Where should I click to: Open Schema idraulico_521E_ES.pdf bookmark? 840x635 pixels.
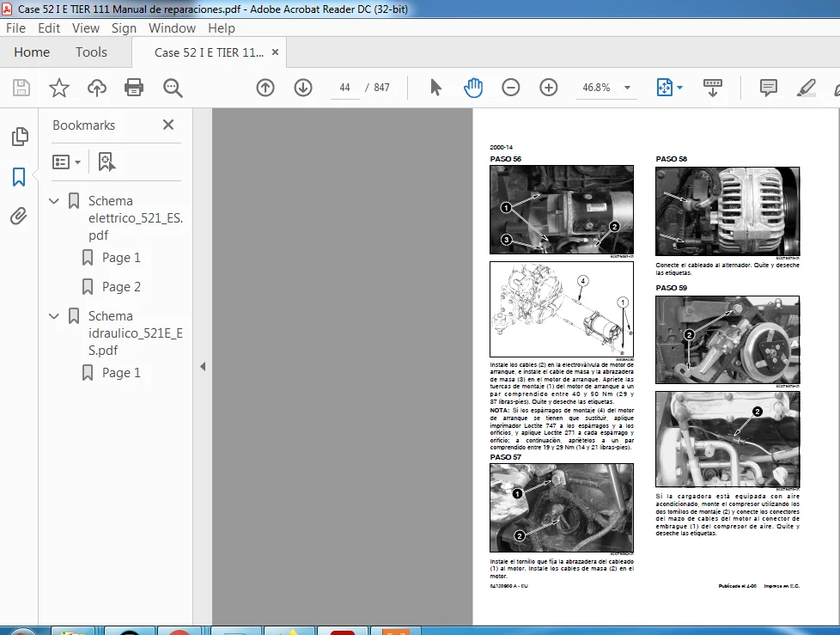136,333
